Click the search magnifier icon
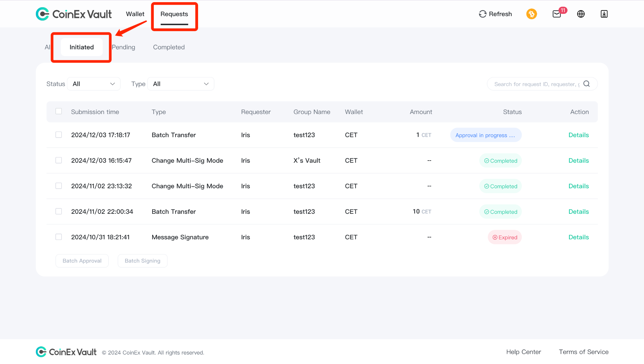 tap(586, 84)
